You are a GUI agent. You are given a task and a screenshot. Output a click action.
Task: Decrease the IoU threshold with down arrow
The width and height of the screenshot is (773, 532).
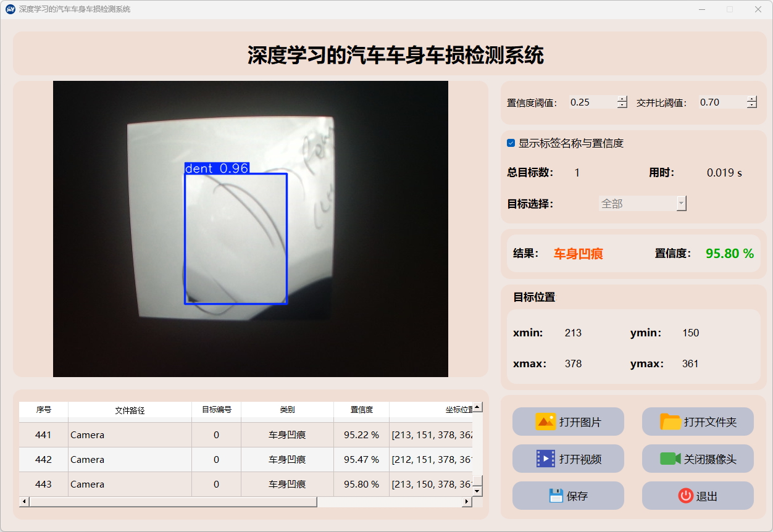coord(751,106)
